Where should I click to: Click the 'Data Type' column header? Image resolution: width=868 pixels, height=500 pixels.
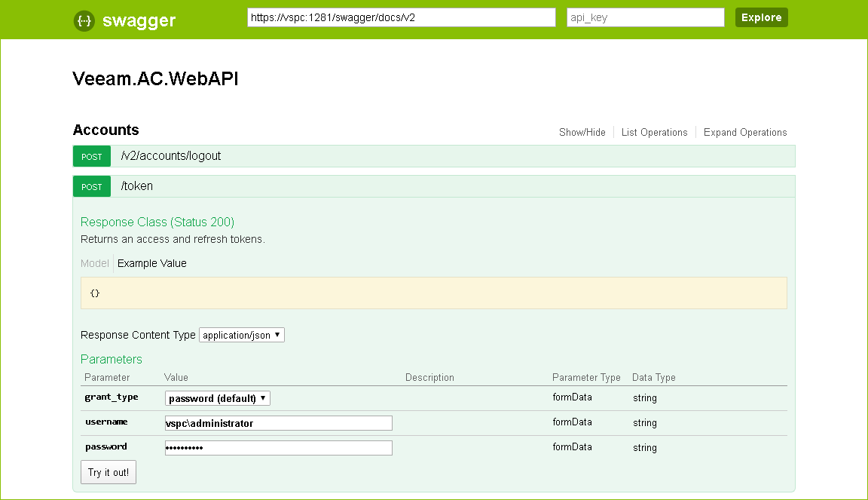654,378
